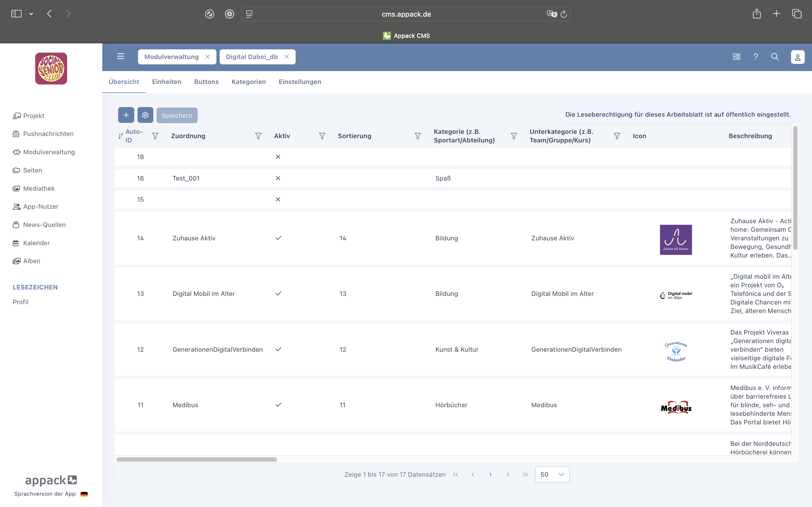The width and height of the screenshot is (812, 507).
Task: Open table settings with the gear icon
Action: [x=145, y=115]
